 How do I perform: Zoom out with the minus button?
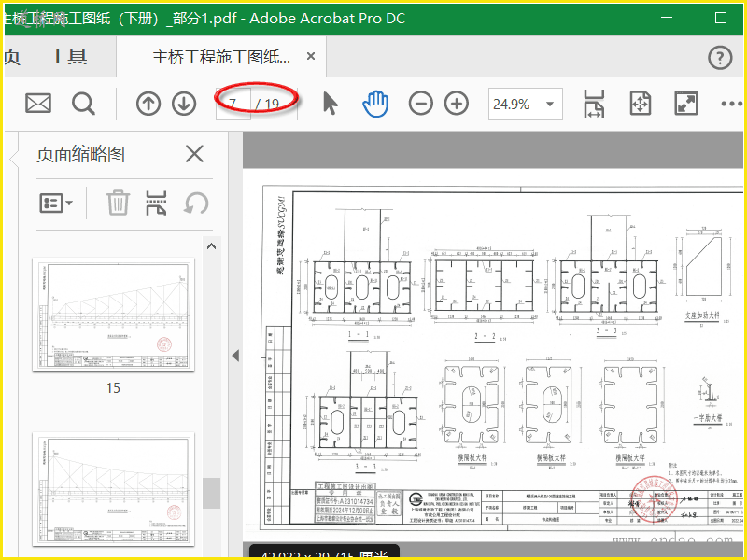(421, 104)
